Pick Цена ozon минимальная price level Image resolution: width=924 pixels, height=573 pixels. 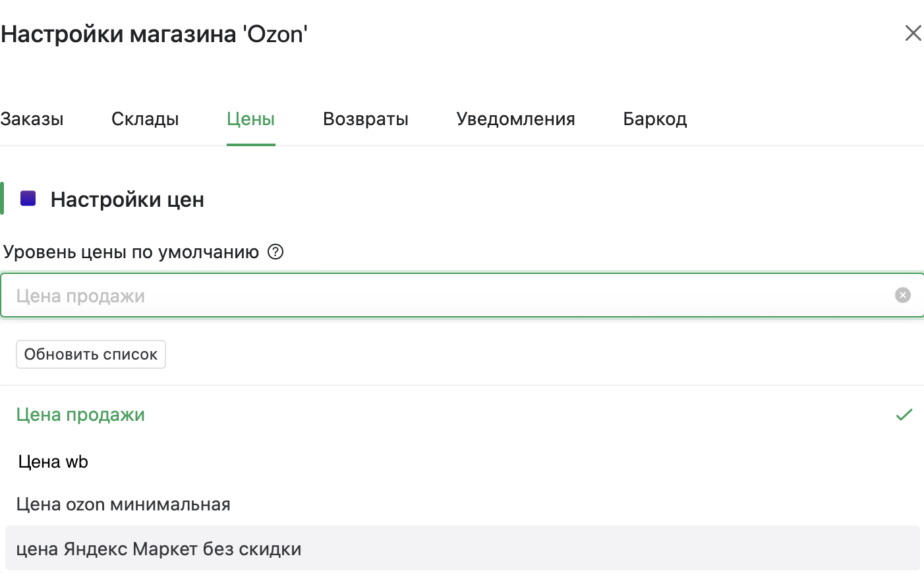tap(123, 505)
